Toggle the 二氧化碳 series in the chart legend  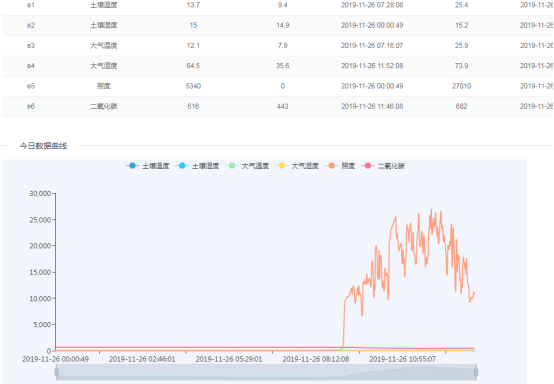[383, 166]
